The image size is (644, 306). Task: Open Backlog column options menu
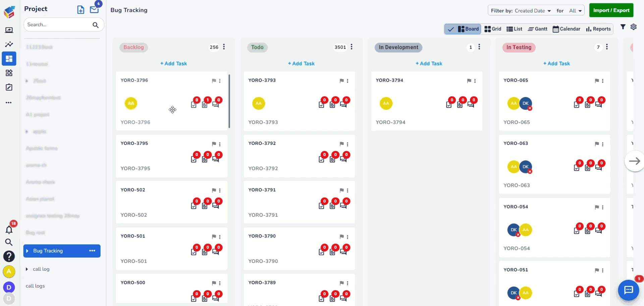pyautogui.click(x=224, y=47)
